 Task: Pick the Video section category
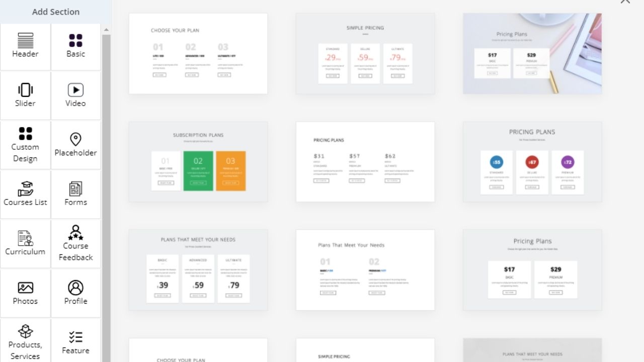click(x=76, y=96)
